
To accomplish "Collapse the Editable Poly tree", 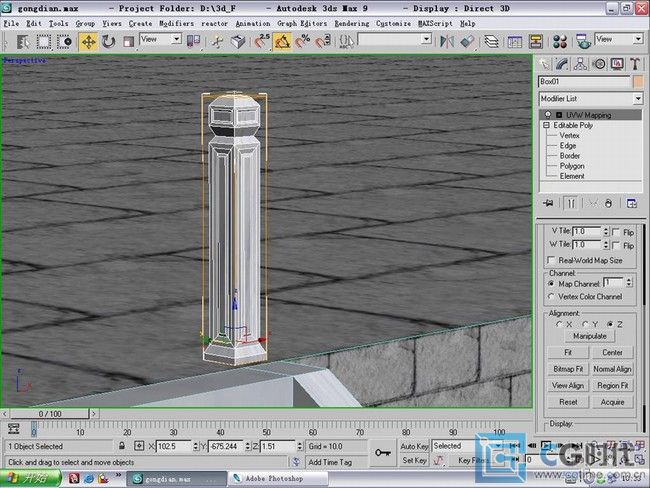I will (x=546, y=125).
